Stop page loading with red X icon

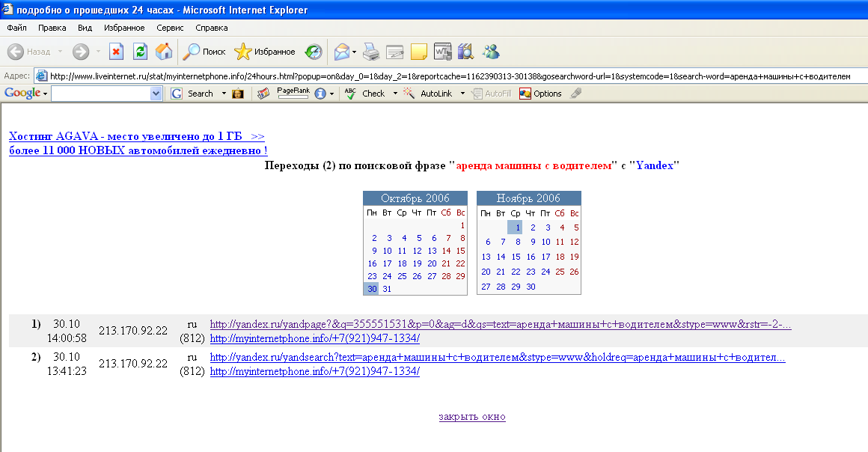click(116, 52)
